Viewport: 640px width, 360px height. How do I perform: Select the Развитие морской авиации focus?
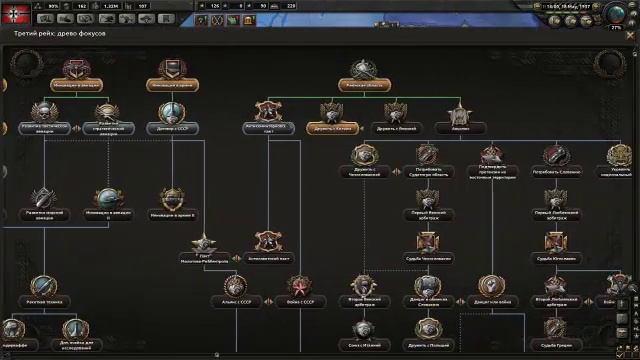point(44,215)
